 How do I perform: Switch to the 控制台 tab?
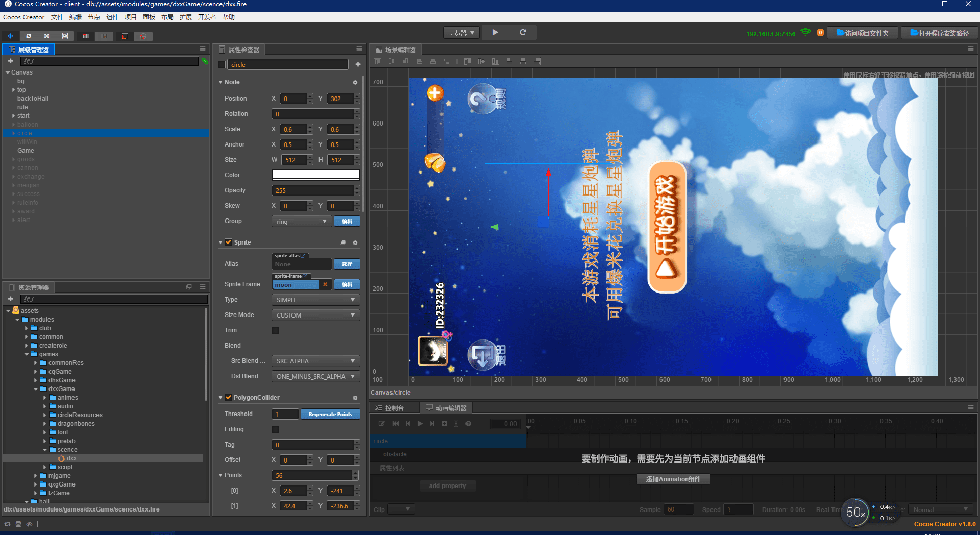[394, 408]
